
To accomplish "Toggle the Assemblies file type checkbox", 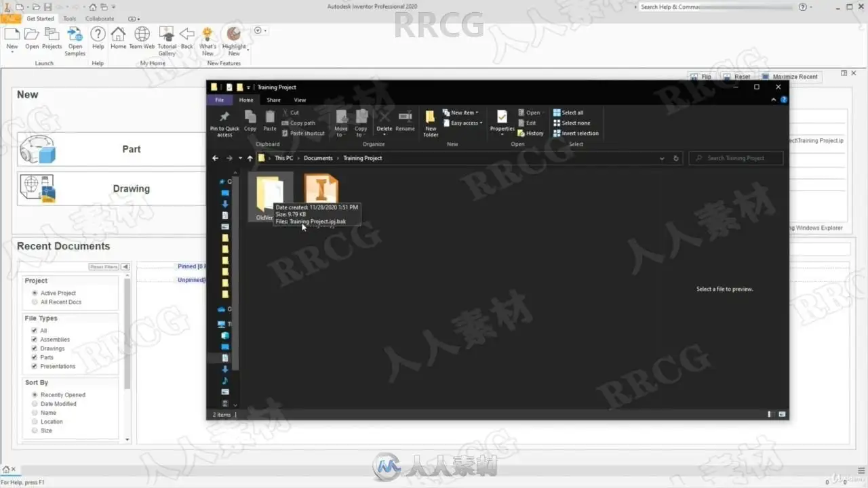I will coord(35,340).
